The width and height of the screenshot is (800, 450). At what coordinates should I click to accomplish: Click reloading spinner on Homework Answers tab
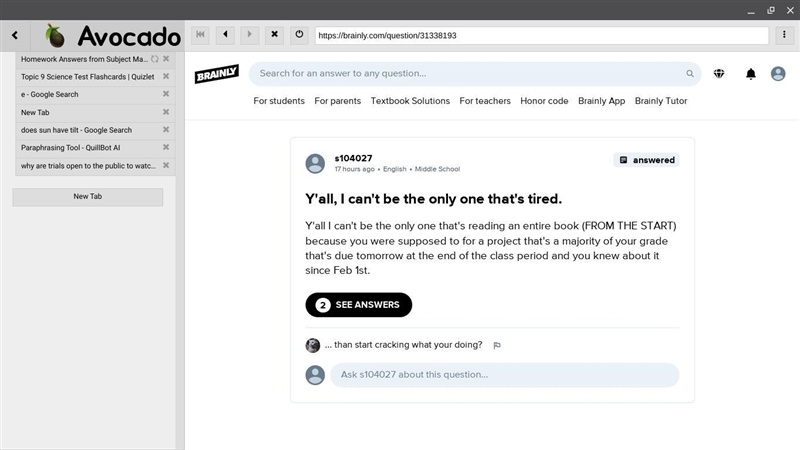(x=155, y=59)
